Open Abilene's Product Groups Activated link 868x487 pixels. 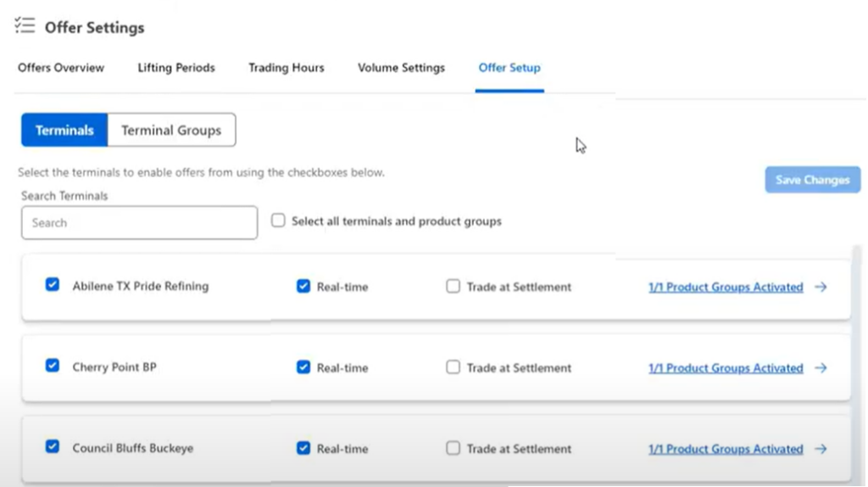click(726, 287)
